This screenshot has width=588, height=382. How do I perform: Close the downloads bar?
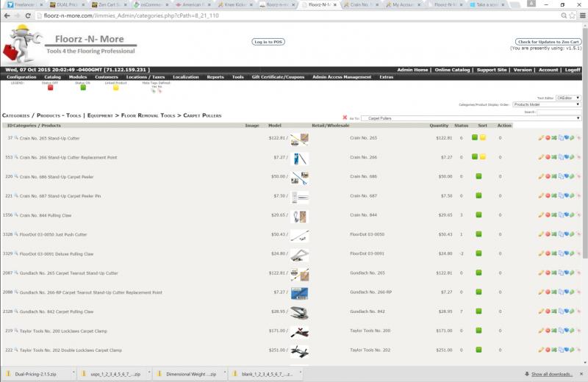[581, 374]
